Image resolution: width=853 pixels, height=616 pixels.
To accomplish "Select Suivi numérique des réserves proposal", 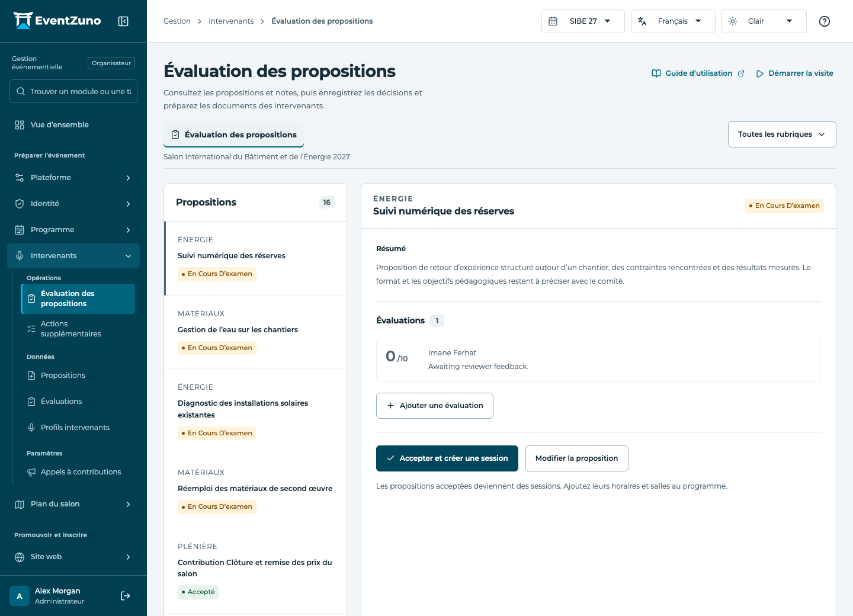I will pyautogui.click(x=255, y=258).
